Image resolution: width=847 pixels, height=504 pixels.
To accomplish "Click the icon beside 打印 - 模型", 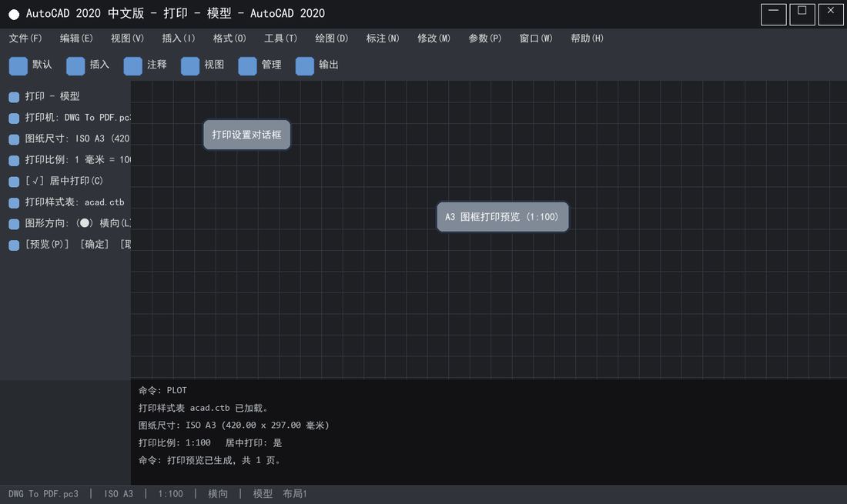I will pos(14,97).
